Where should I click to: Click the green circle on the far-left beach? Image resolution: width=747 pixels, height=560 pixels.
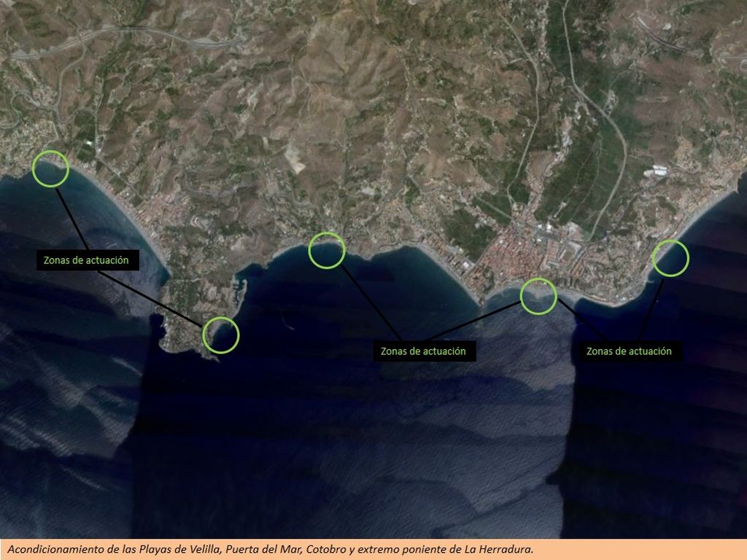[50, 168]
